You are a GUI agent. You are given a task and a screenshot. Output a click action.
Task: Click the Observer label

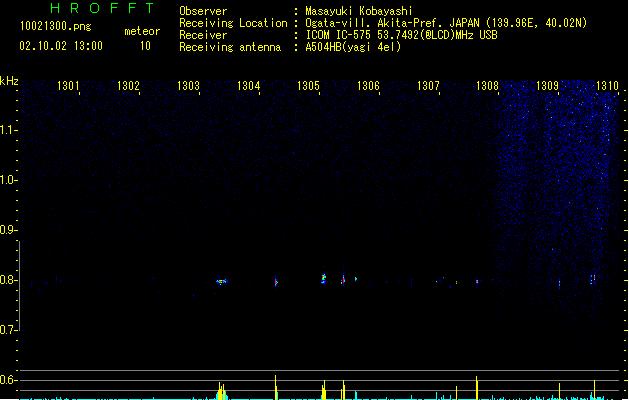(203, 11)
